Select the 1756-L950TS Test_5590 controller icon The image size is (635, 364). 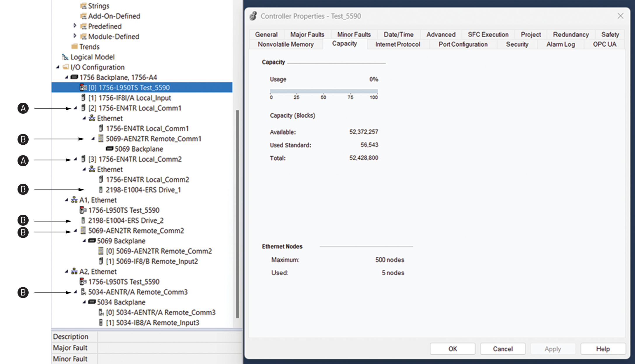coord(83,87)
